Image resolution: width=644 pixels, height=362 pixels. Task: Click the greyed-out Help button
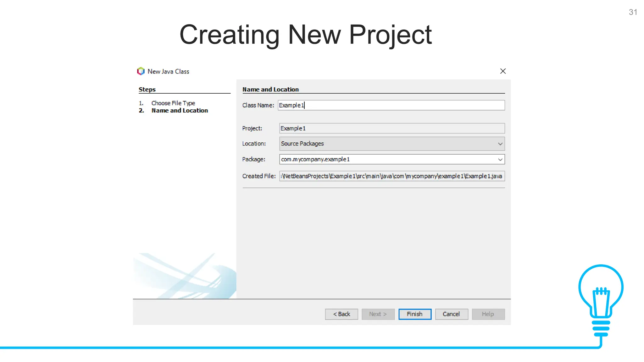488,314
